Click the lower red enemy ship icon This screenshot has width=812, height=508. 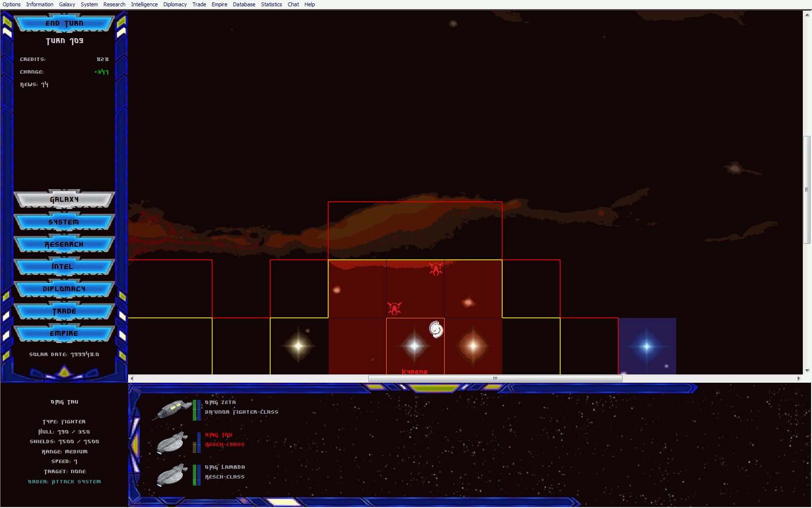(x=394, y=308)
